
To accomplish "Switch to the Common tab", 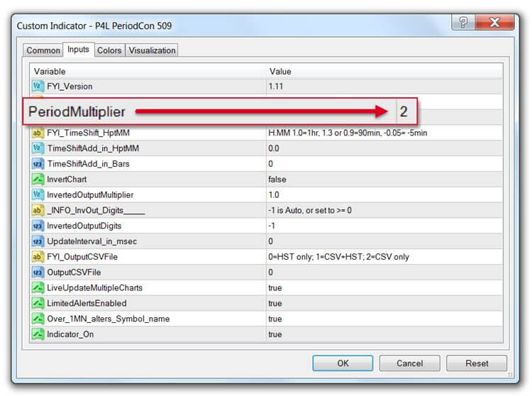I will click(x=43, y=50).
